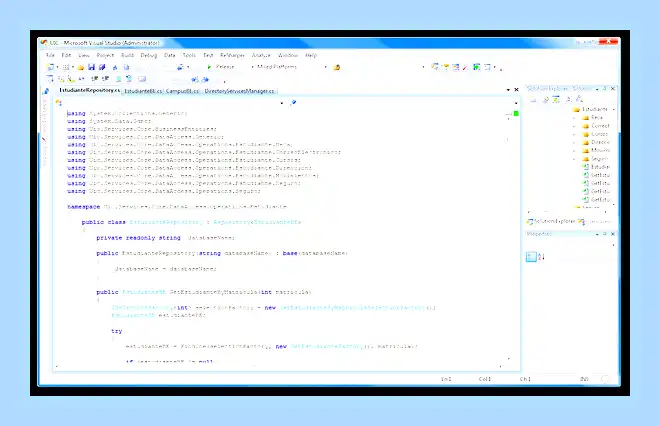Click the Comment Selection icon
The width and height of the screenshot is (660, 426).
[119, 79]
